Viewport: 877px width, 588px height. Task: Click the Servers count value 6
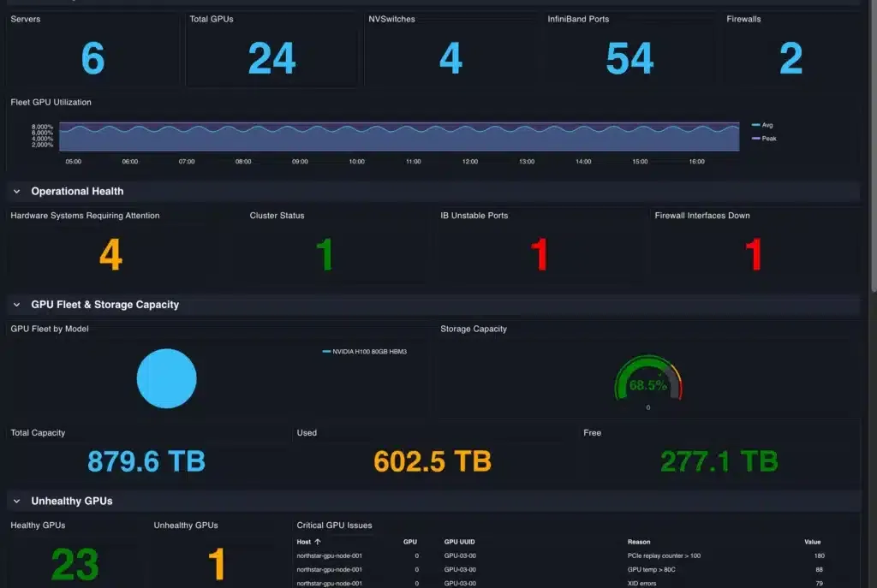coord(92,58)
